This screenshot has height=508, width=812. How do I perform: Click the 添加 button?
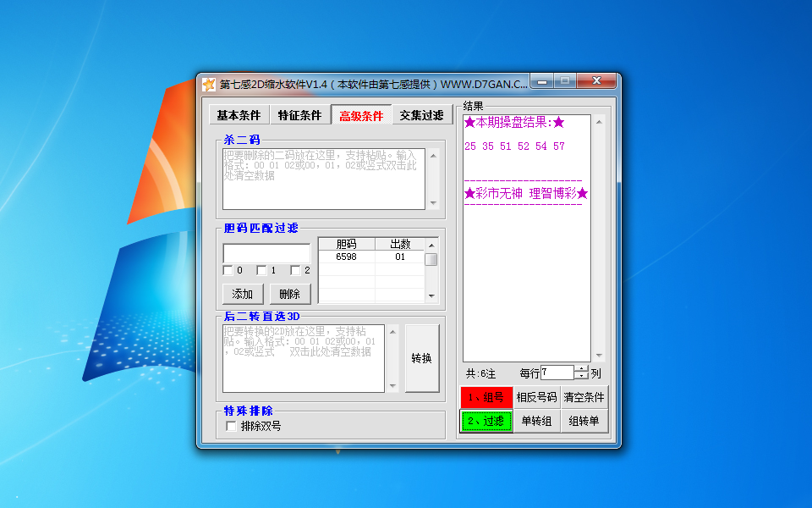click(243, 294)
